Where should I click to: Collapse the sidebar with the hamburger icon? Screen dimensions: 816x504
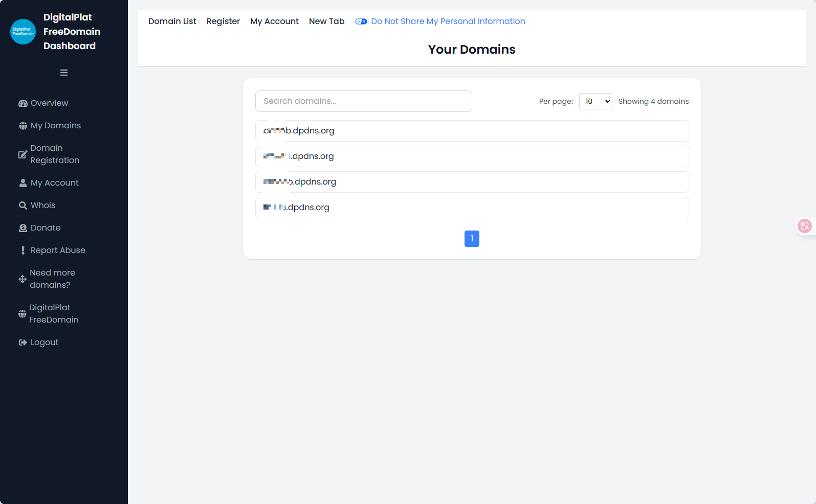click(x=64, y=73)
